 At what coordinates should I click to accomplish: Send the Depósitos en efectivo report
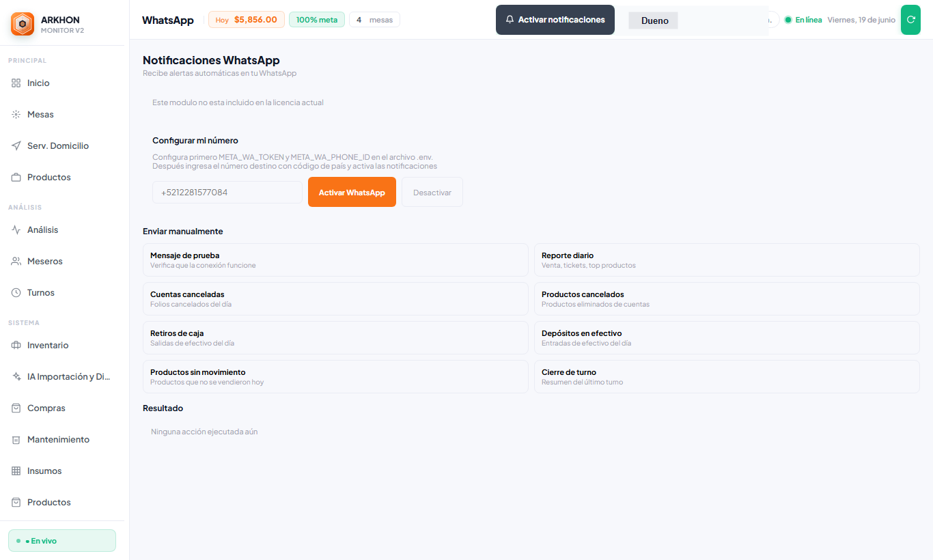(727, 337)
